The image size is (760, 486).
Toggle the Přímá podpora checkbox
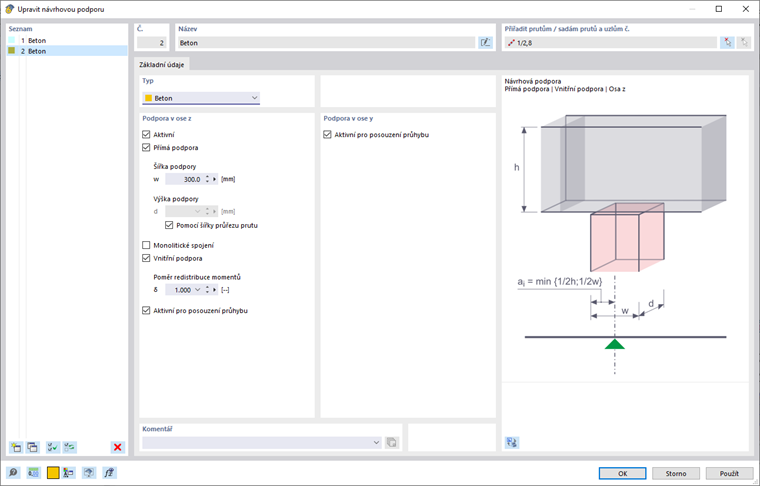(146, 147)
